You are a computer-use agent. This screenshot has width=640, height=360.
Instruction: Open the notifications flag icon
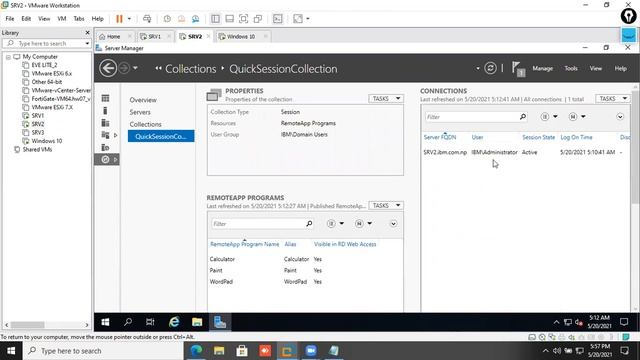coord(518,69)
